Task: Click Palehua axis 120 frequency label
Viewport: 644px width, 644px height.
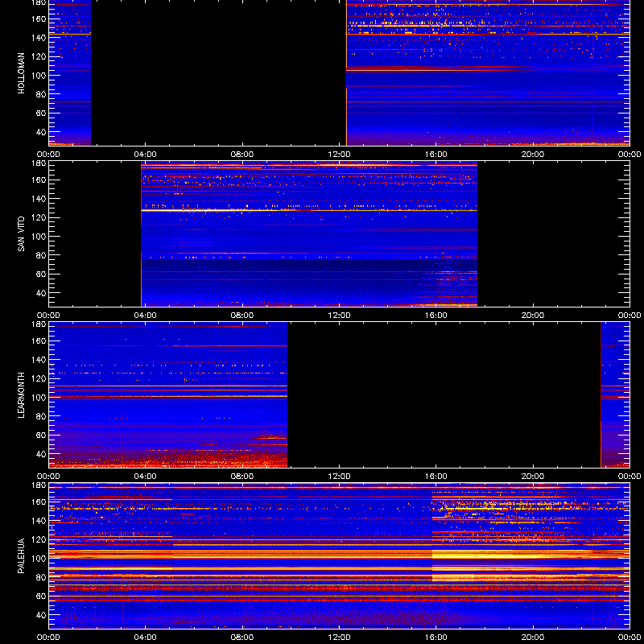Action: click(39, 539)
